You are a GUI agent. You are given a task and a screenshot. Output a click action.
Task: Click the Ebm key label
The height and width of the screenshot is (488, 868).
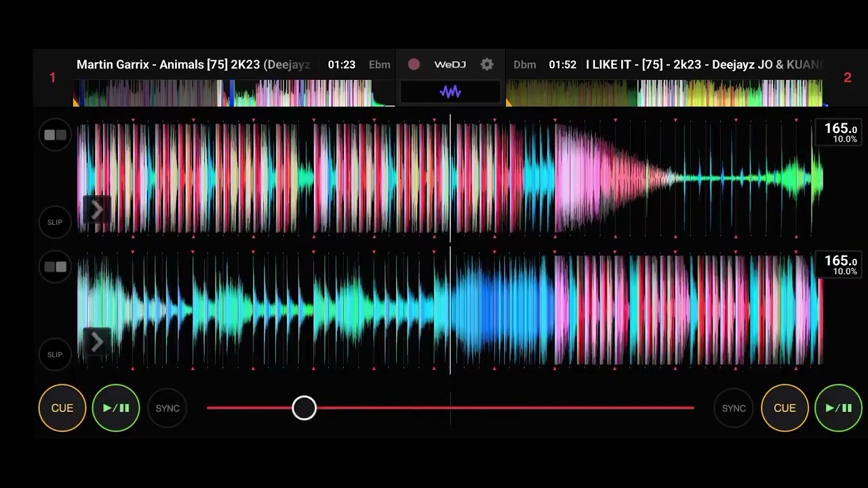pos(380,64)
